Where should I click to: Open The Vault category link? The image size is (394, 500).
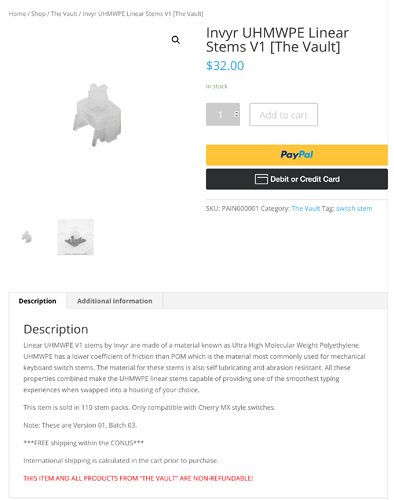tap(306, 209)
